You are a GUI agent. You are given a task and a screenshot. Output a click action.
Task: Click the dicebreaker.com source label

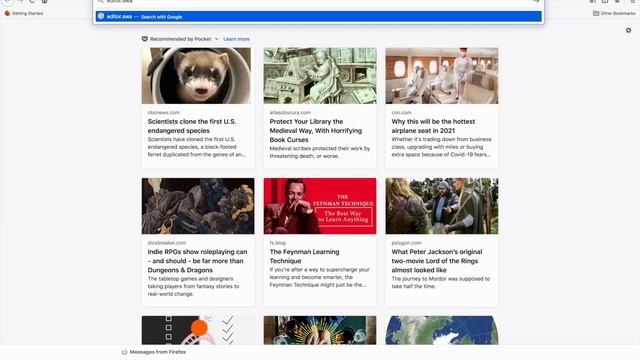(167, 242)
